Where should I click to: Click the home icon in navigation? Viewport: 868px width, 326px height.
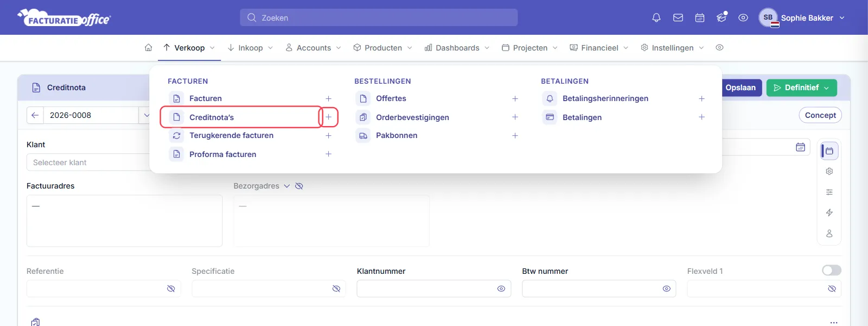[x=148, y=48]
